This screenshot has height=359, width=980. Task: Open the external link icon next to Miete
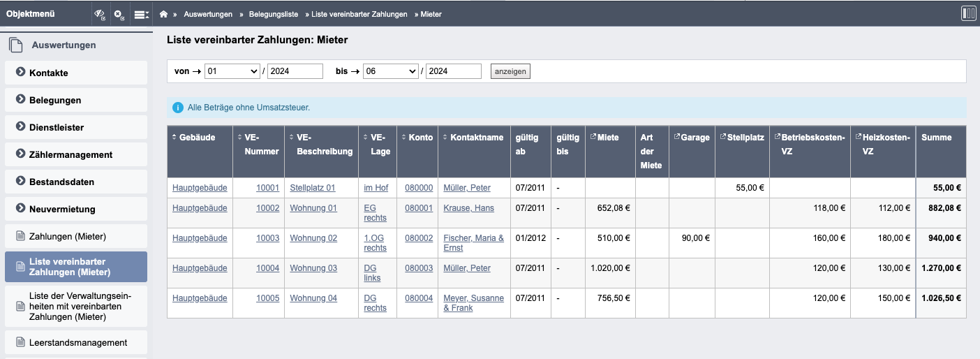click(593, 137)
